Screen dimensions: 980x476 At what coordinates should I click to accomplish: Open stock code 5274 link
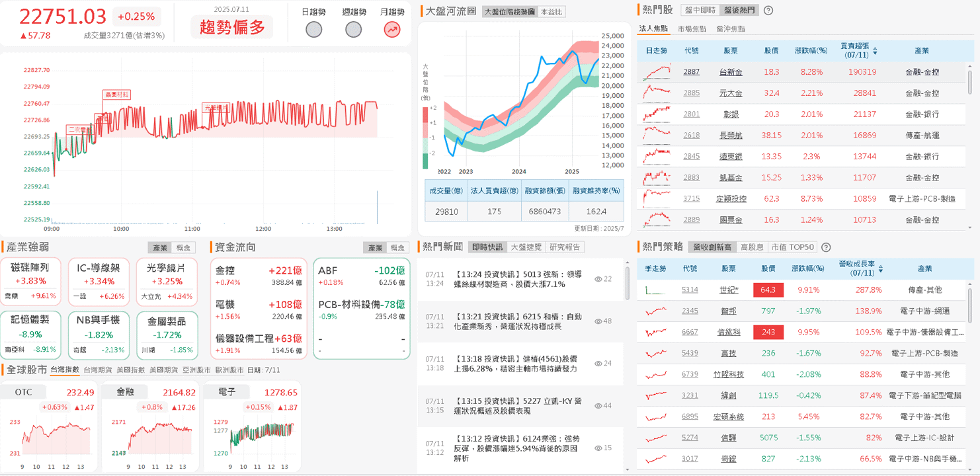pos(690,438)
